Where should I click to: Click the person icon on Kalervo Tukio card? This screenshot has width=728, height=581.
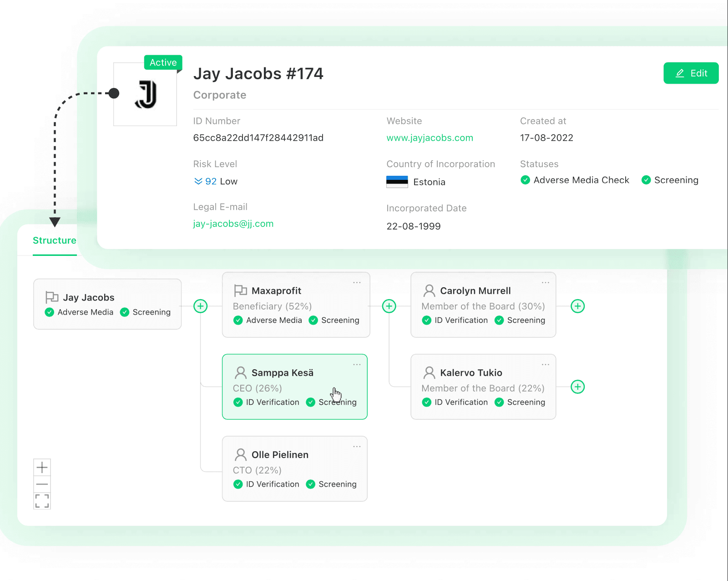coord(429,372)
